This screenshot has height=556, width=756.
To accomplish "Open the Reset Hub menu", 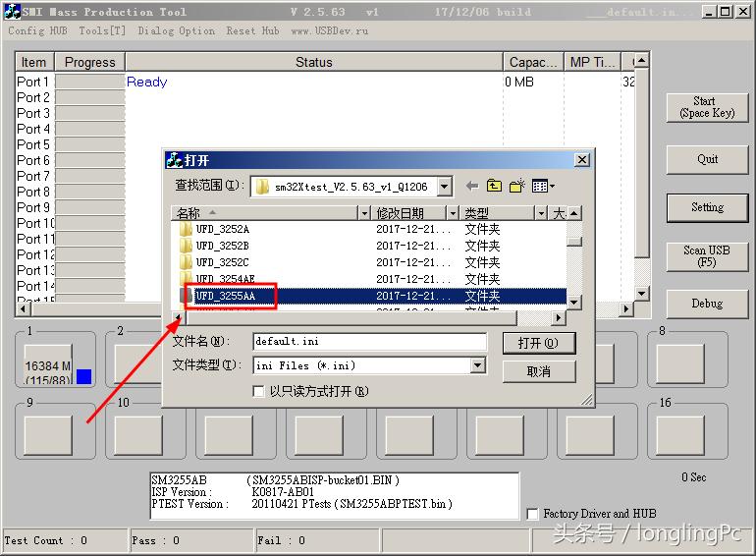I will 252,30.
